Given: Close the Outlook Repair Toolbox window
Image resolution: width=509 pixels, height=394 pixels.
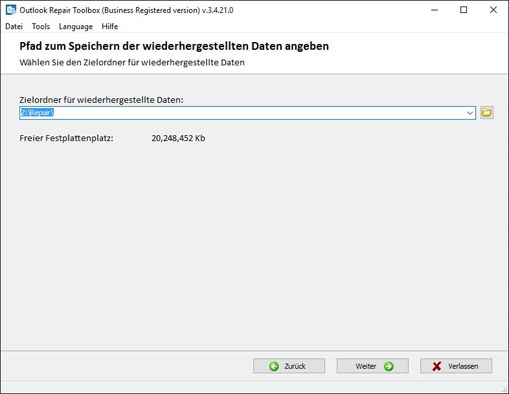Looking at the screenshot, I should tap(493, 10).
